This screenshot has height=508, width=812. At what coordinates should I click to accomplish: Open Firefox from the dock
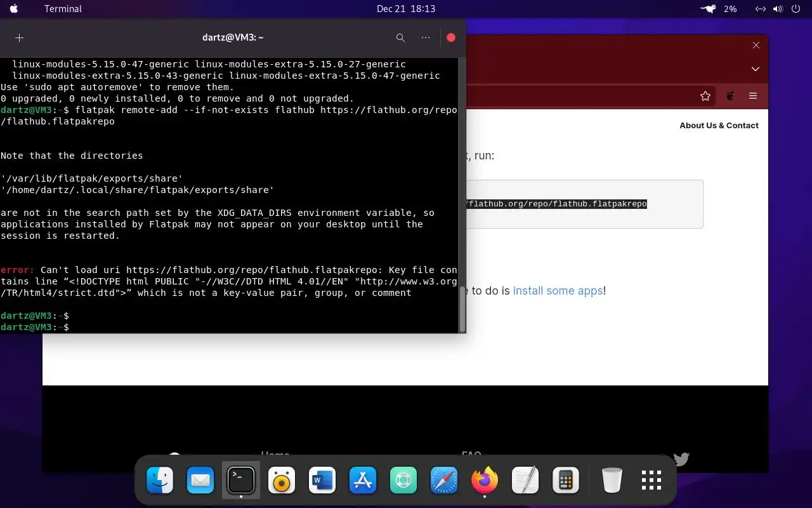(x=485, y=480)
